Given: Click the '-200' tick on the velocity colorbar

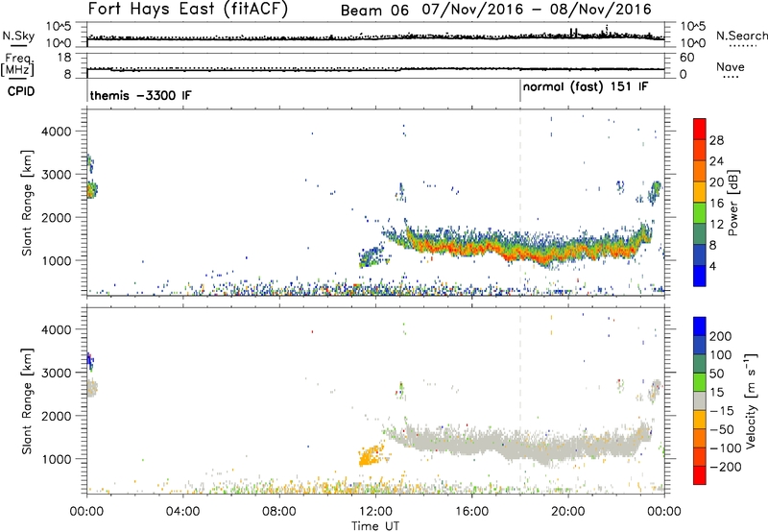Looking at the screenshot, I should coord(726,467).
